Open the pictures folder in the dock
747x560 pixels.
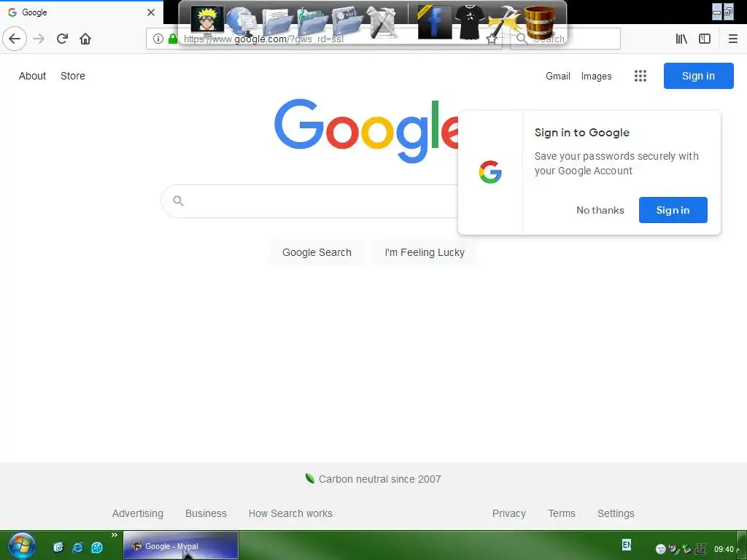pyautogui.click(x=347, y=23)
